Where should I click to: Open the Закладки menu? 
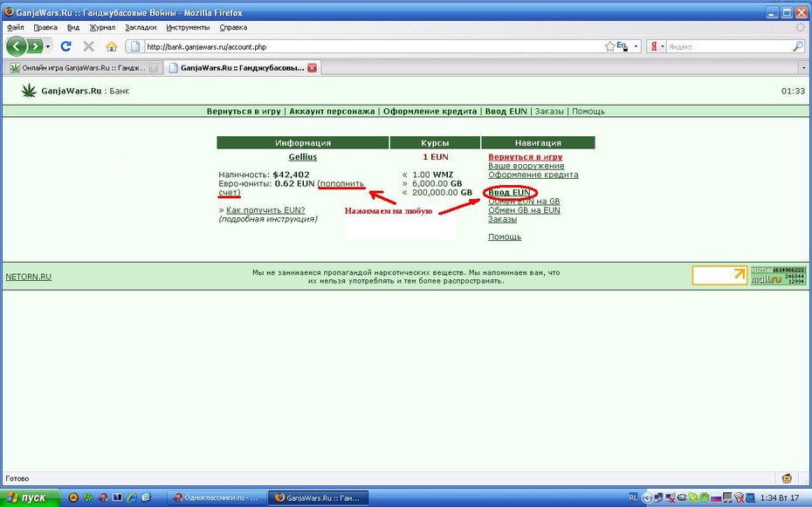click(x=141, y=27)
